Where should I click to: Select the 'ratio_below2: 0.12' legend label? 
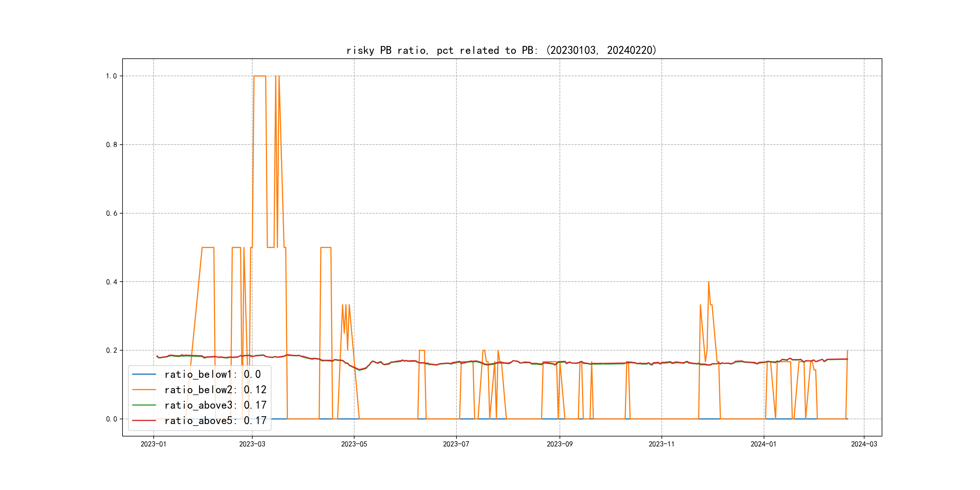pyautogui.click(x=215, y=390)
